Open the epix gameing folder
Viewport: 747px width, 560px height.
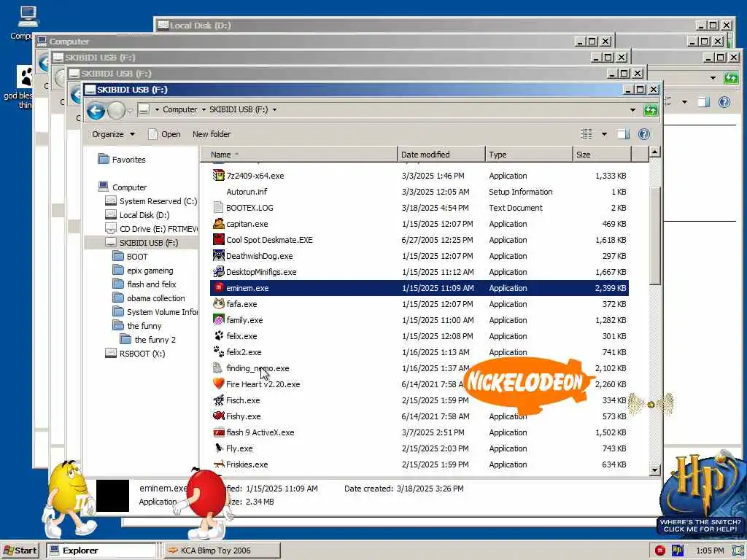point(143,270)
